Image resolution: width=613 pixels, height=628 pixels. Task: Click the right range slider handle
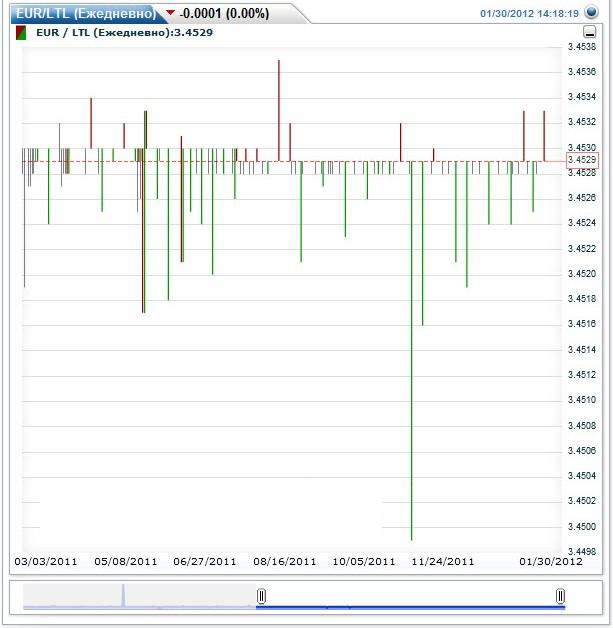[561, 596]
